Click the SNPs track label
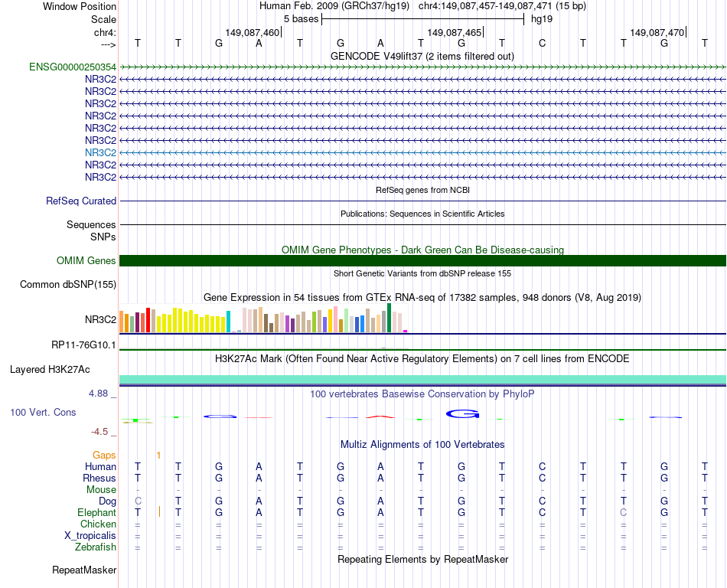The width and height of the screenshot is (727, 588). pos(103,237)
